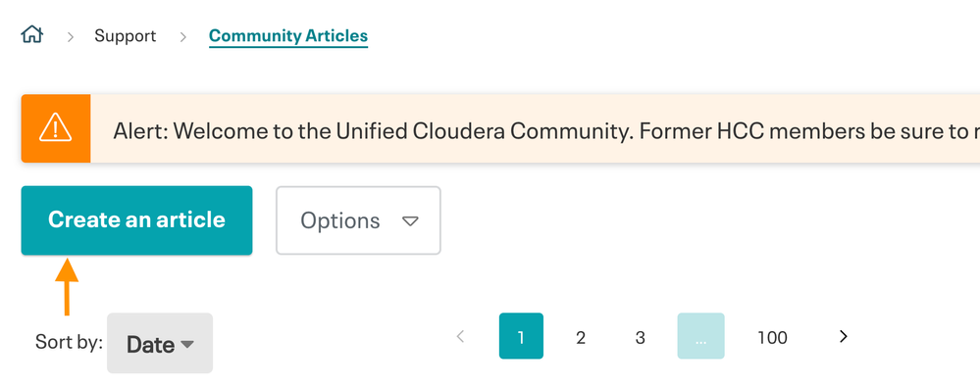Viewport: 980px width, 387px height.
Task: Click the ellipsis pagination button
Action: [700, 336]
